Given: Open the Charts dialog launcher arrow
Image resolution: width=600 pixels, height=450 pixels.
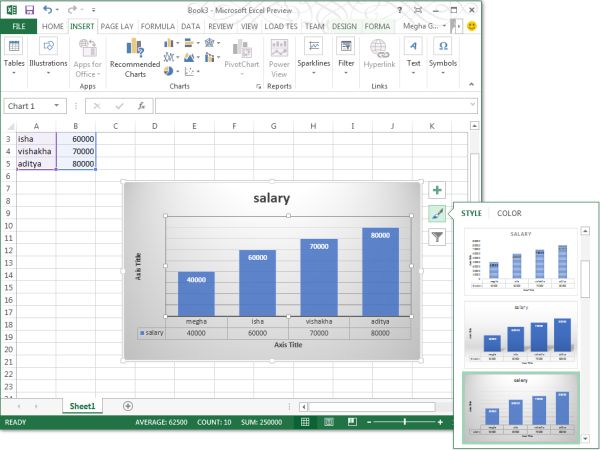Looking at the screenshot, I should click(x=259, y=86).
